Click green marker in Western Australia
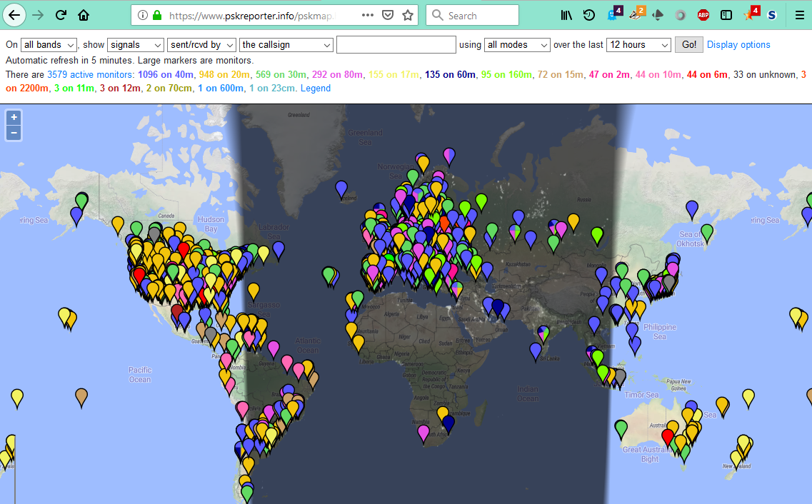The image size is (812, 504). coord(621,428)
